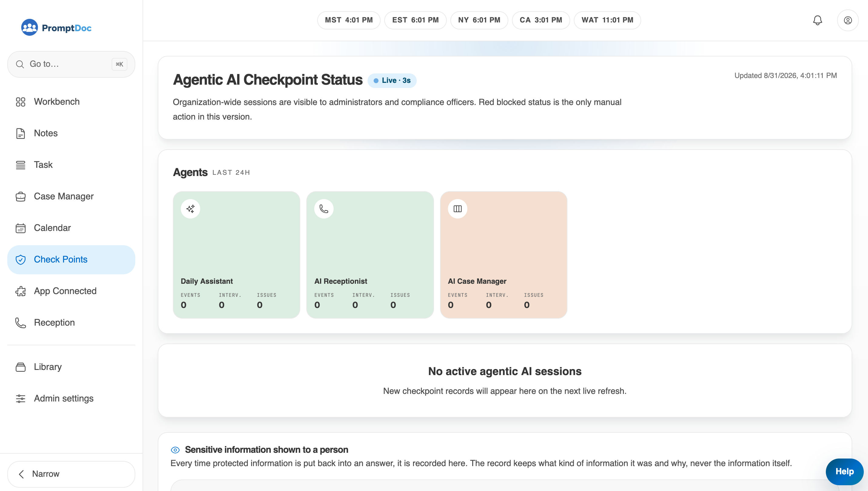
Task: Click the Admin settings sliders icon
Action: point(21,399)
